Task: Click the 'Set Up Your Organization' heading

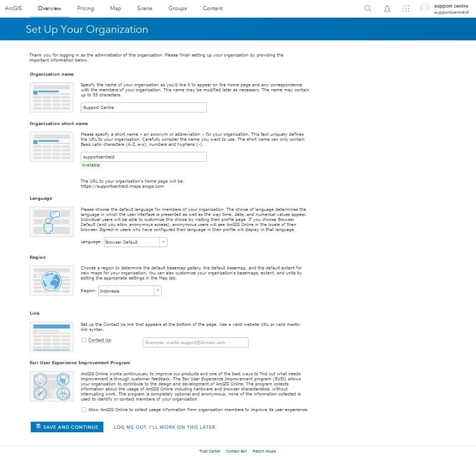Action: tap(87, 29)
